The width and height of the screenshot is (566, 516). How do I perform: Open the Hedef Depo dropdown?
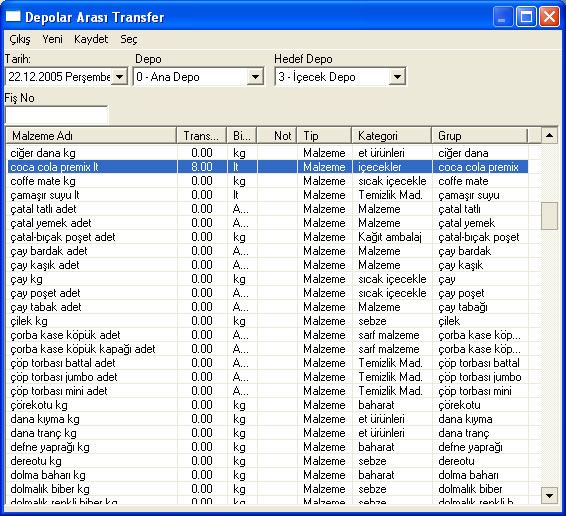point(397,77)
